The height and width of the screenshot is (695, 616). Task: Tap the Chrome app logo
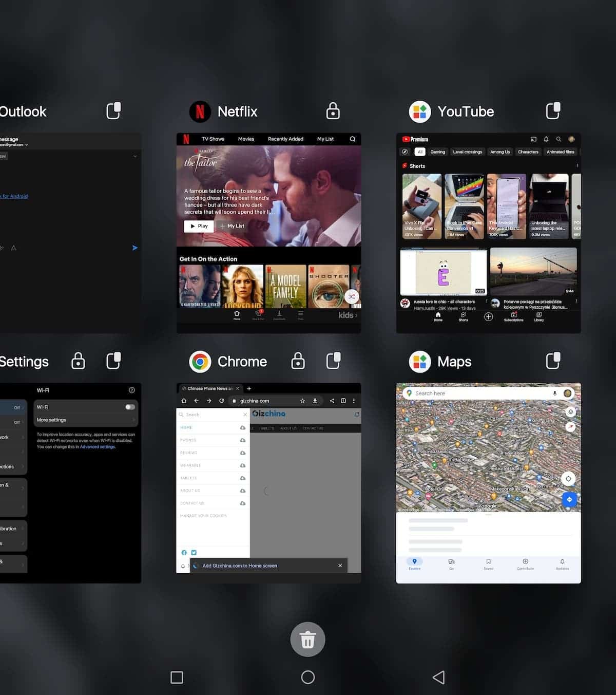[200, 362]
